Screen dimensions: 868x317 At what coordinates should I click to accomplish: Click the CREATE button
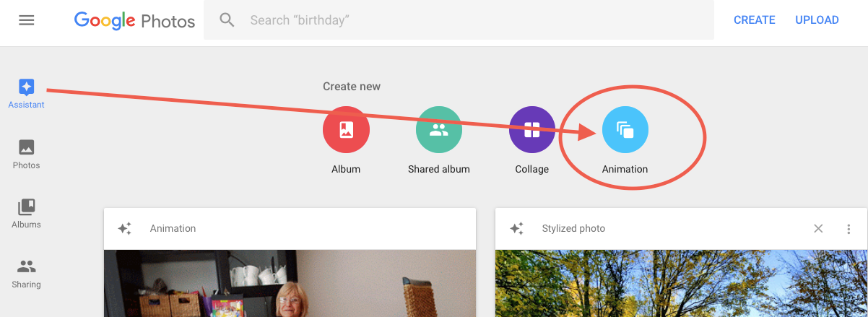754,20
